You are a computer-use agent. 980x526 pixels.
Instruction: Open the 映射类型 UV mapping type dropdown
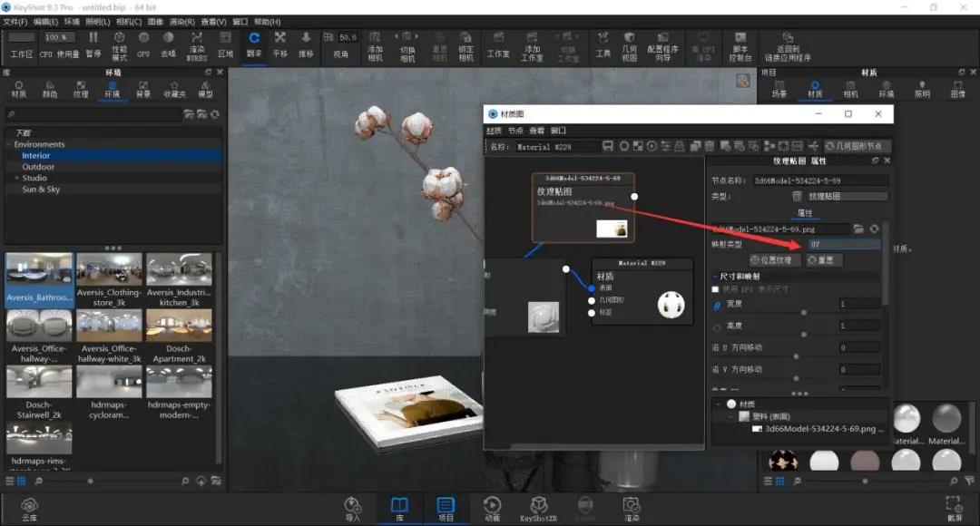coord(844,244)
